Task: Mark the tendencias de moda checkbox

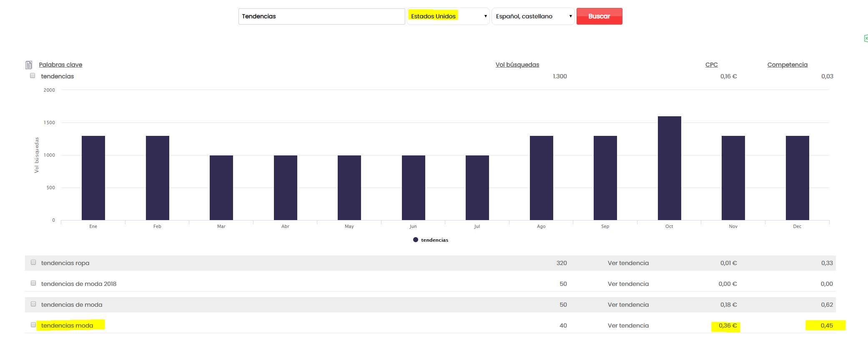Action: 33,304
